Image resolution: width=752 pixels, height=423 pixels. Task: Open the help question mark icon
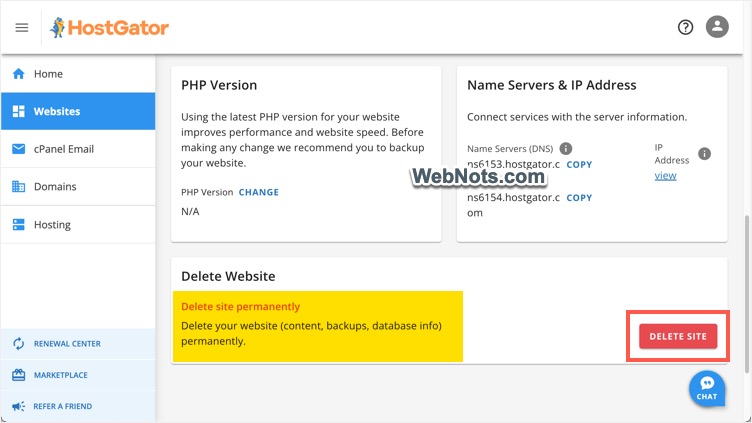point(685,27)
